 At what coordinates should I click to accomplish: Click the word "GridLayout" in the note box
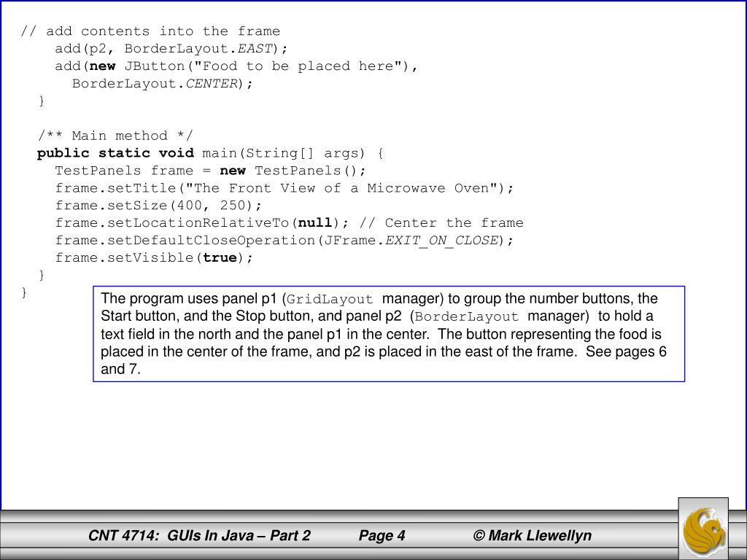click(330, 299)
